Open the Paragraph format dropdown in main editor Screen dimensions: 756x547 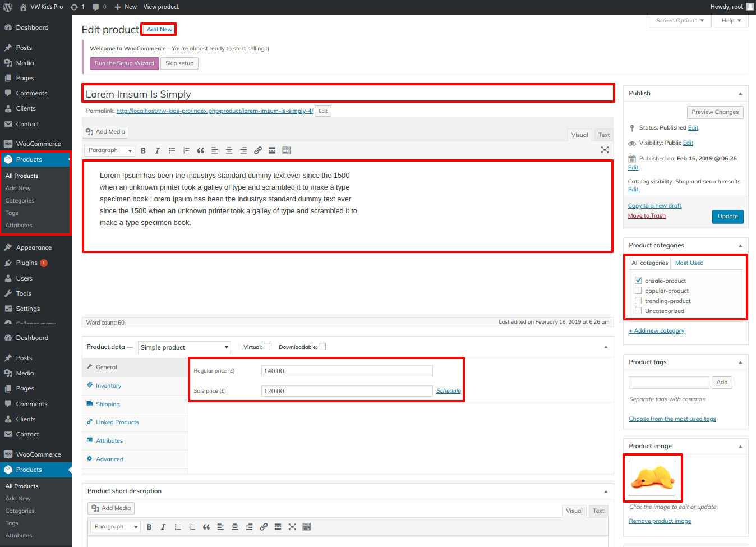(x=110, y=150)
